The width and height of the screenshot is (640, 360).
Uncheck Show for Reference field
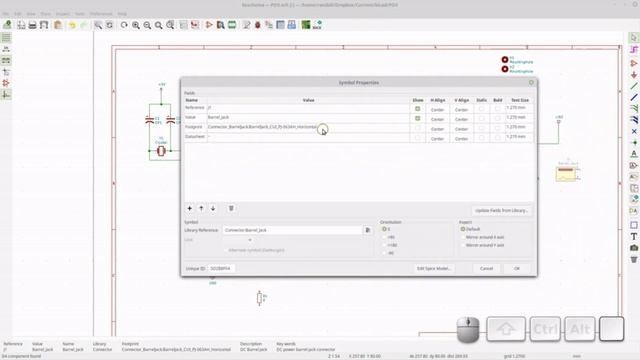coord(418,109)
